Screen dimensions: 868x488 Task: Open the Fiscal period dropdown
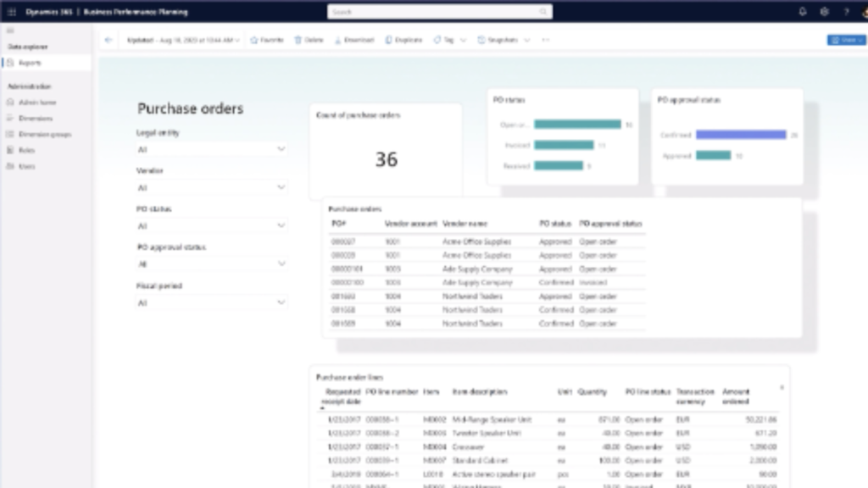coord(212,302)
